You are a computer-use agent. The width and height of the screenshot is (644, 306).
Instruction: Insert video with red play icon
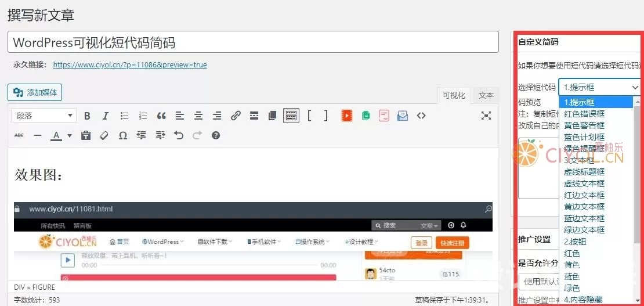tap(346, 116)
